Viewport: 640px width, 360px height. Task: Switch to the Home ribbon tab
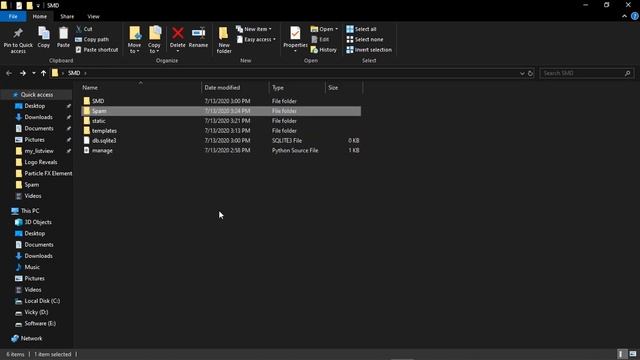point(40,16)
